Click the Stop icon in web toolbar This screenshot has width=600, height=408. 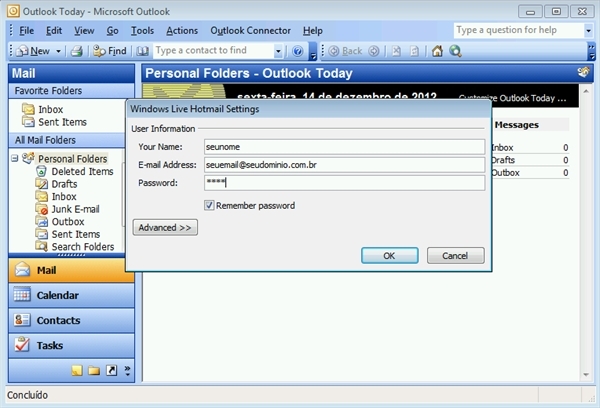coord(396,51)
